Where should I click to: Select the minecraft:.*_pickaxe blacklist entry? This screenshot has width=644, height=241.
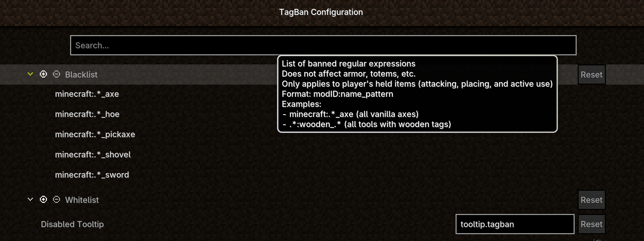click(x=95, y=134)
